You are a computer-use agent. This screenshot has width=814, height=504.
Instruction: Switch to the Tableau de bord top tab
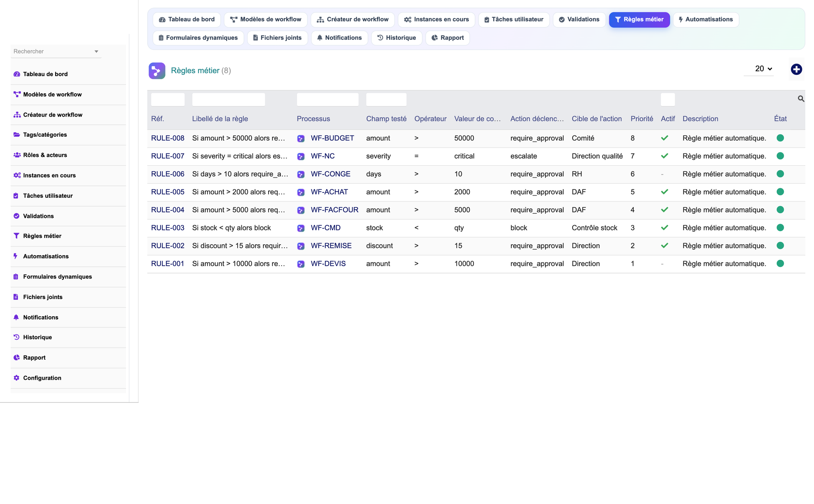coord(187,20)
